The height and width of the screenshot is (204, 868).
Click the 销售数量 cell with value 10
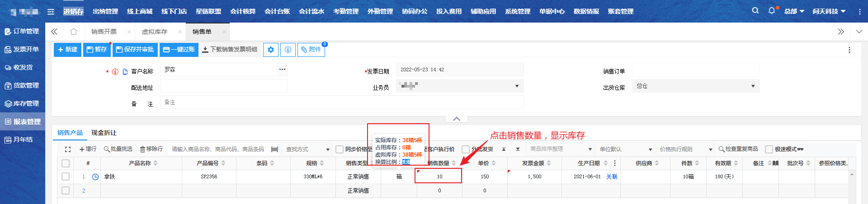click(x=439, y=177)
